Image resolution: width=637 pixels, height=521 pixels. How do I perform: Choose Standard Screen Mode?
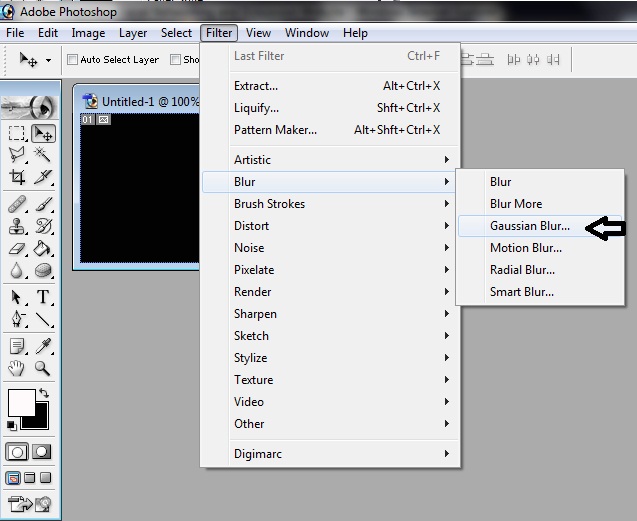(x=13, y=478)
